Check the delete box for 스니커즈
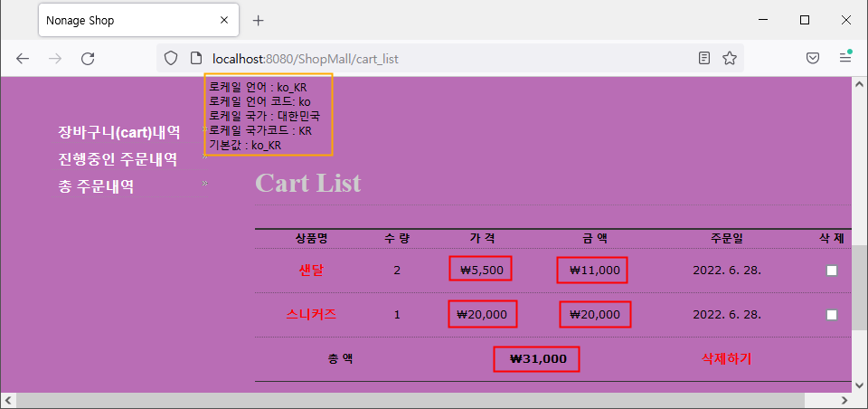Screen dimensions: 868x409 [x=832, y=315]
